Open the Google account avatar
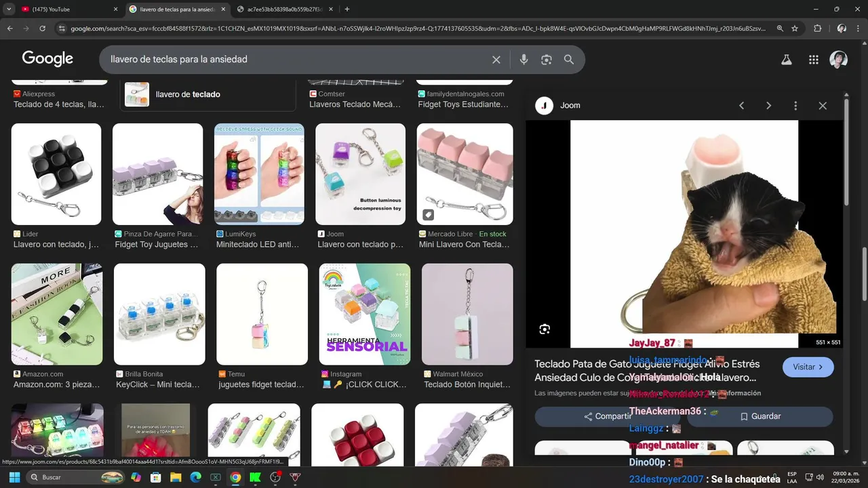 tap(839, 60)
